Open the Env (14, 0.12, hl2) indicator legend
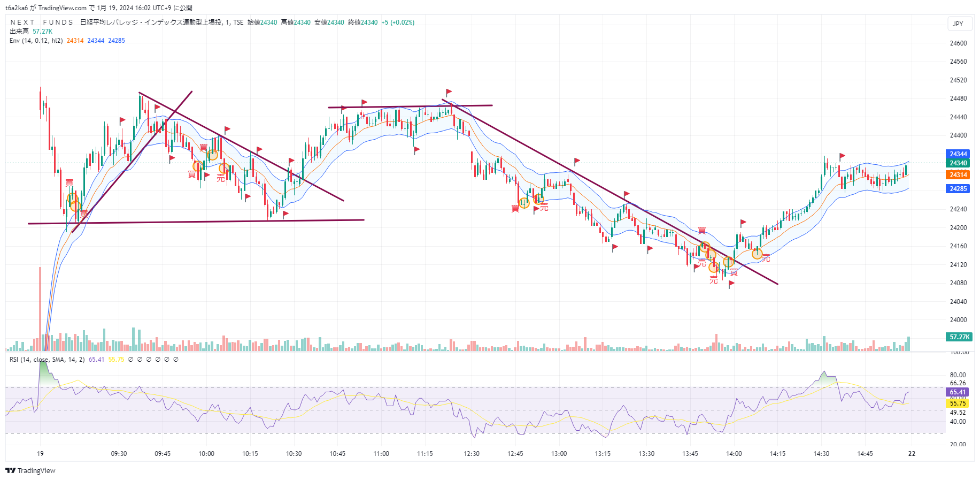980x480 pixels. (36, 41)
